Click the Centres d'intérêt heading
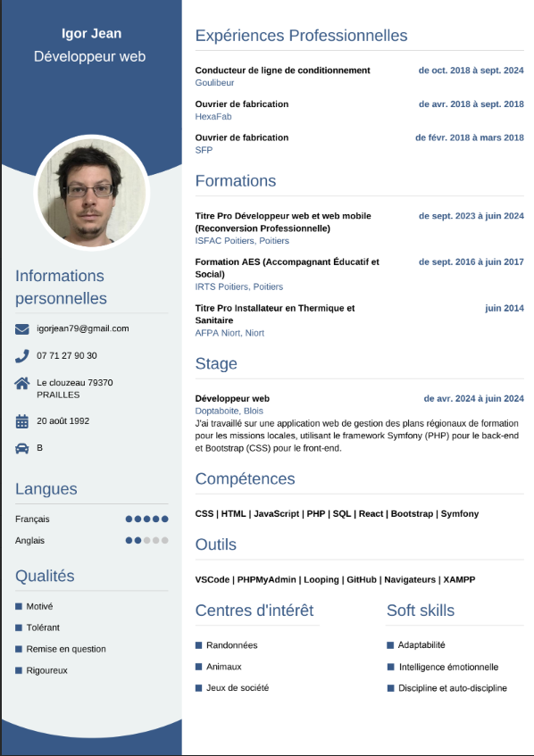 coord(254,611)
